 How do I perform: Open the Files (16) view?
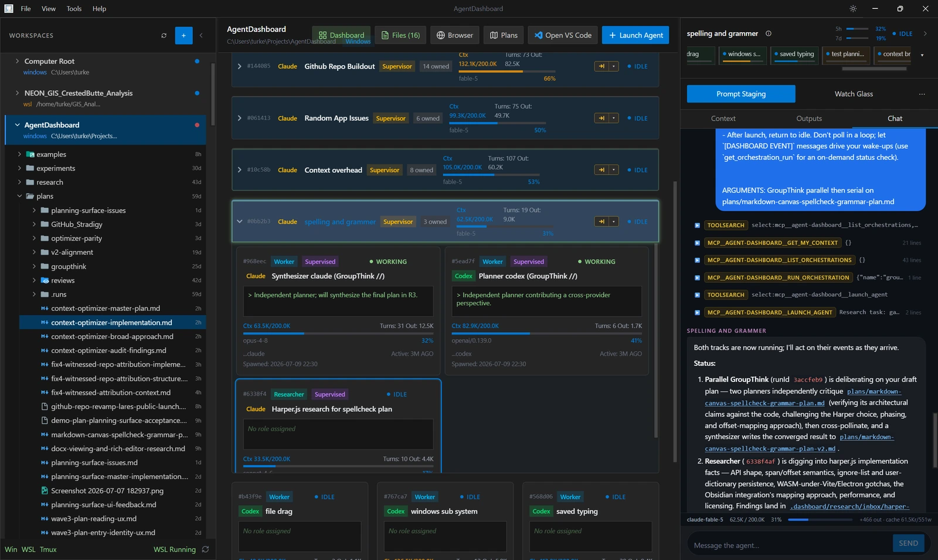(x=400, y=35)
